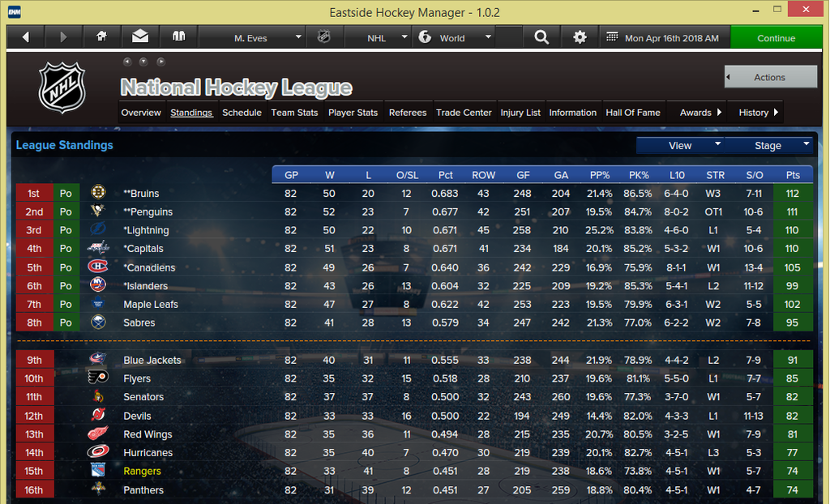Open the Information tab
The height and width of the screenshot is (504, 830).
tap(573, 113)
